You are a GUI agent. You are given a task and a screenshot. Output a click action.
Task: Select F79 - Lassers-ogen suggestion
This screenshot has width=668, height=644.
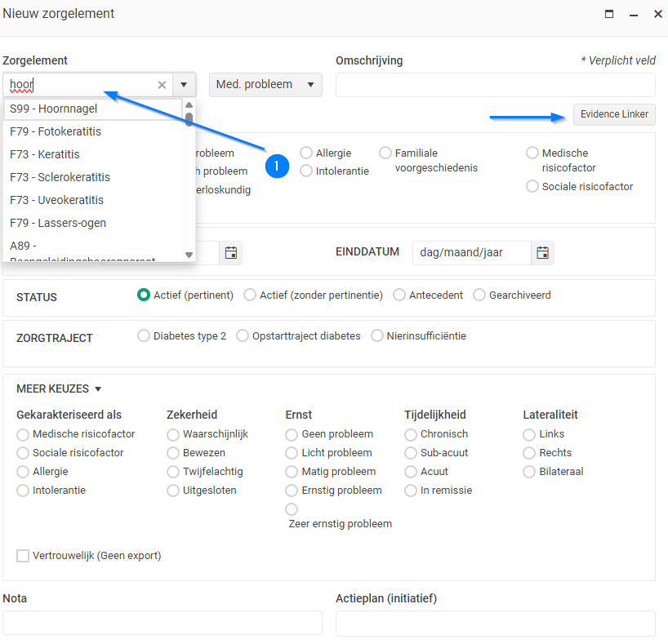(x=58, y=223)
